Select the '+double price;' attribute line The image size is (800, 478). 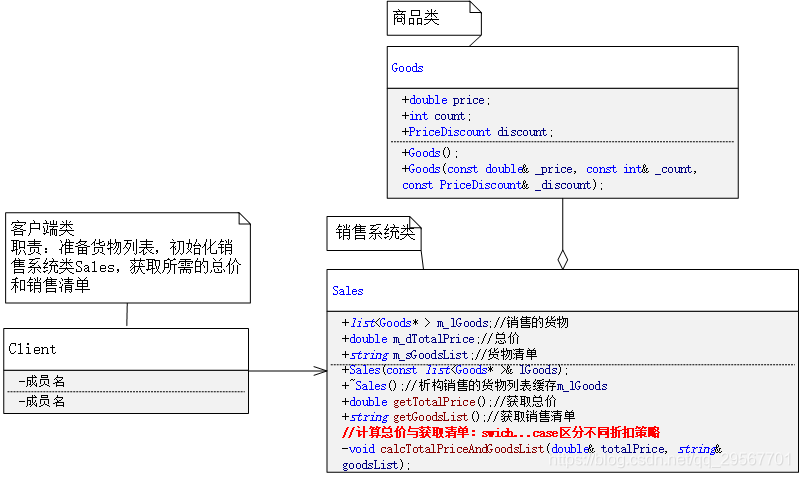coord(446,100)
